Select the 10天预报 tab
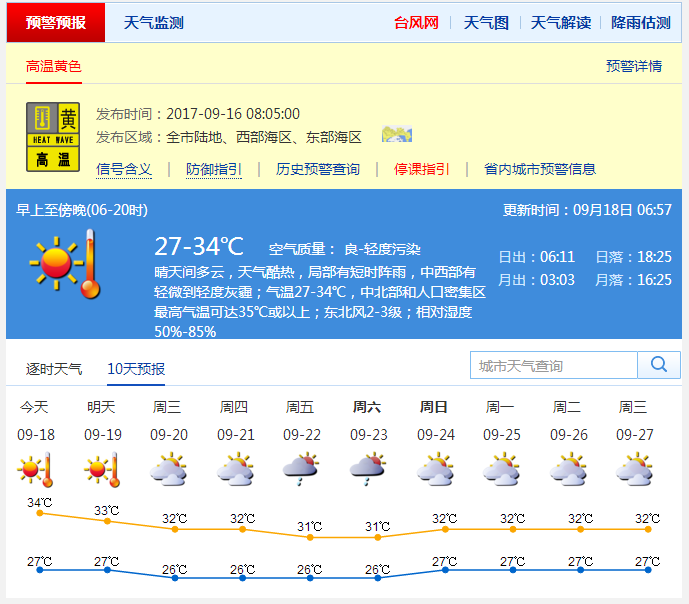The height and width of the screenshot is (604, 689). point(136,369)
